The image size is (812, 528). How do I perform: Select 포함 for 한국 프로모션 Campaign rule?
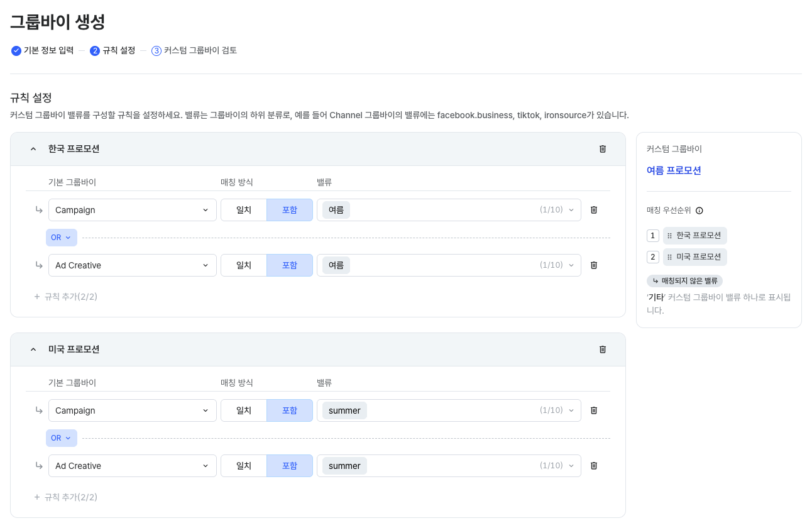(290, 210)
